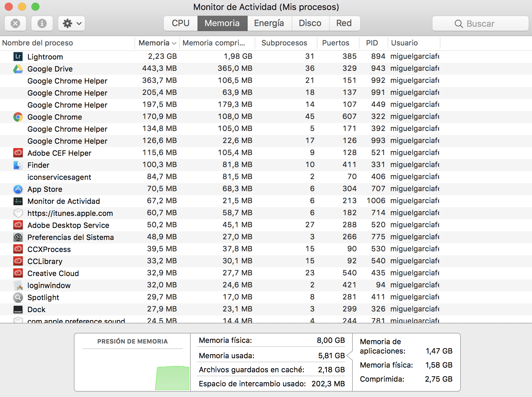This screenshot has height=397, width=532.
Task: Open the gear actions dropdown menu
Action: tap(72, 23)
